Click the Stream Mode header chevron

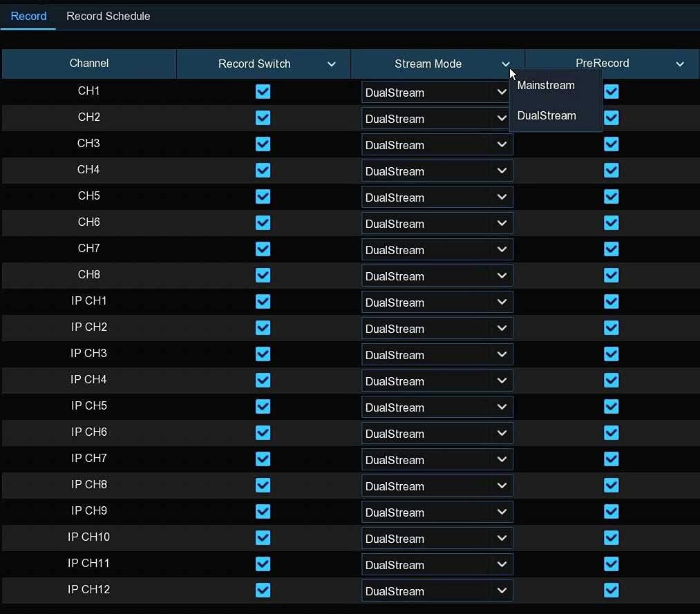pyautogui.click(x=505, y=64)
